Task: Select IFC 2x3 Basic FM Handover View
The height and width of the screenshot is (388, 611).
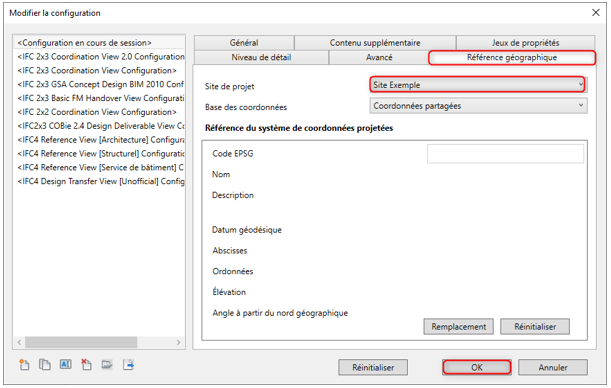Action: tap(99, 98)
